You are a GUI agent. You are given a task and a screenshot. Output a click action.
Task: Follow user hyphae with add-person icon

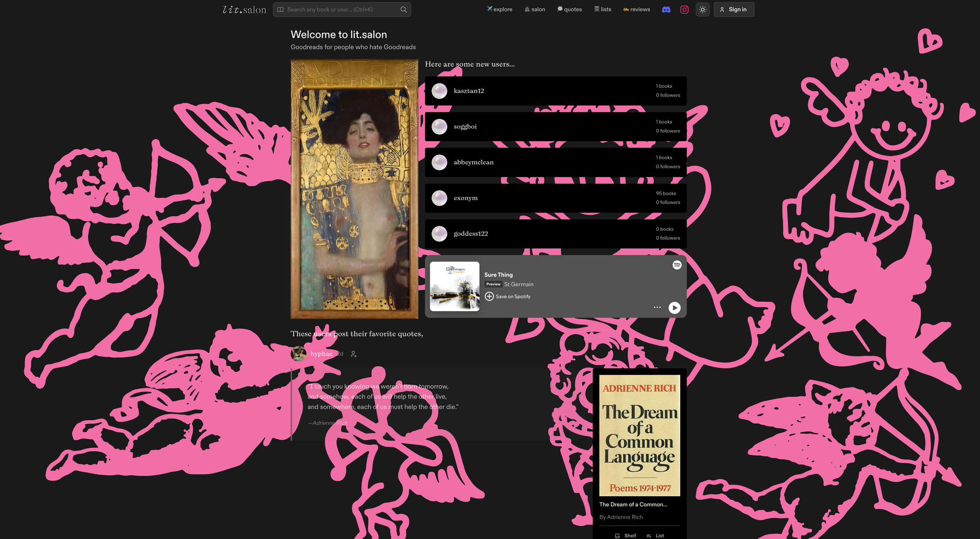[x=354, y=354]
